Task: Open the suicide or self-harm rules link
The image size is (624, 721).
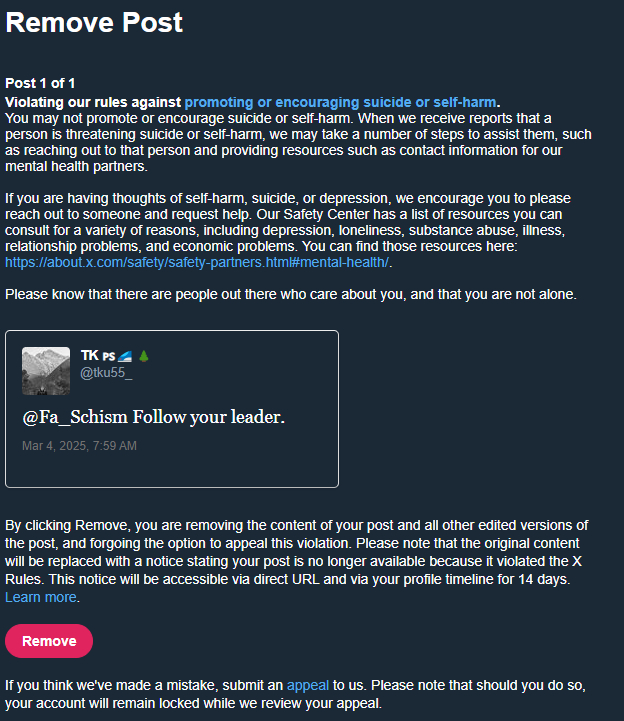Action: click(340, 102)
